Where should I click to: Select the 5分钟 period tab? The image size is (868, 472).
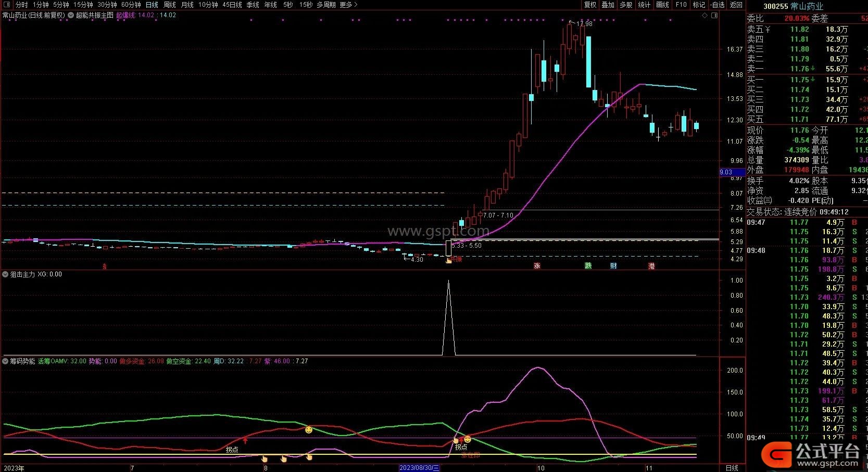pyautogui.click(x=61, y=5)
